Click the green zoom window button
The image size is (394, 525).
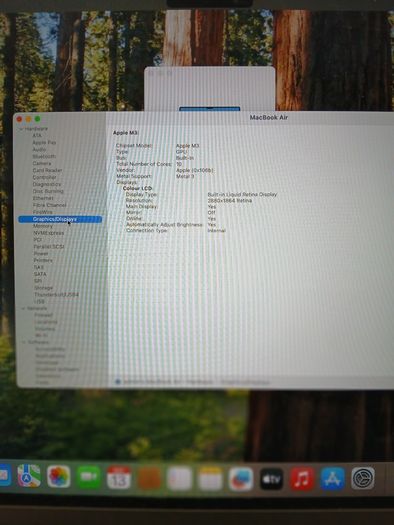click(37, 119)
